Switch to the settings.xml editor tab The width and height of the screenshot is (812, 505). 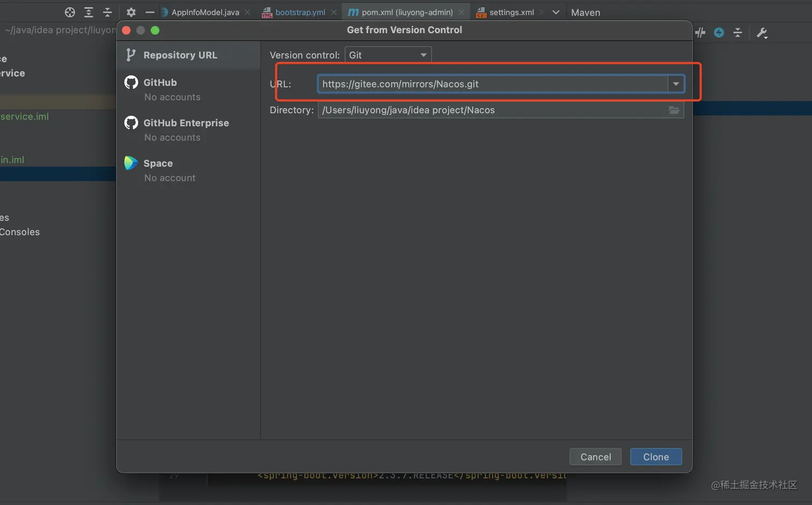[511, 12]
